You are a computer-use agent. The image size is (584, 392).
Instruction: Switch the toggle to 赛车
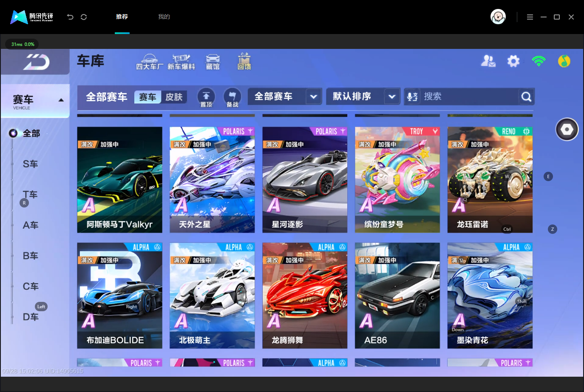tap(148, 97)
